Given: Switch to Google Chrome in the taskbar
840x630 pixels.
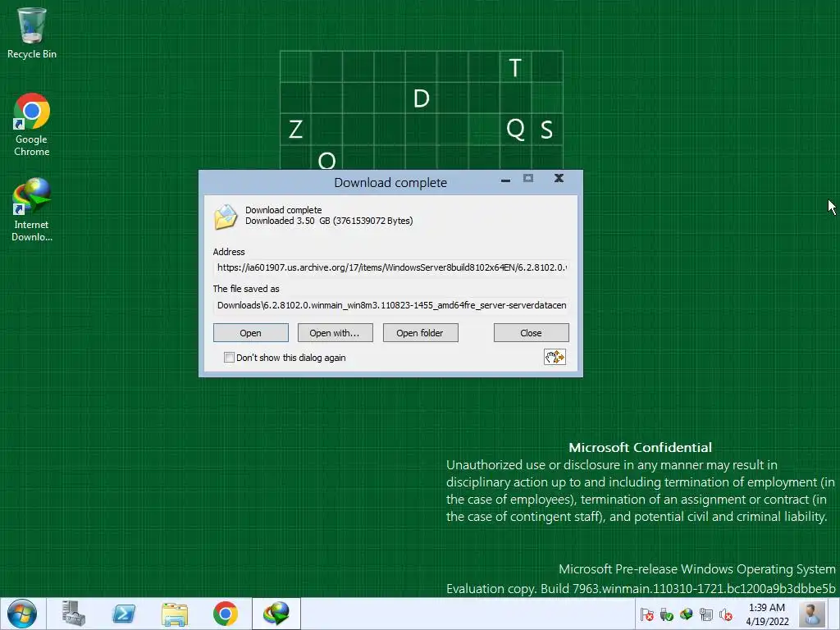Looking at the screenshot, I should [226, 614].
